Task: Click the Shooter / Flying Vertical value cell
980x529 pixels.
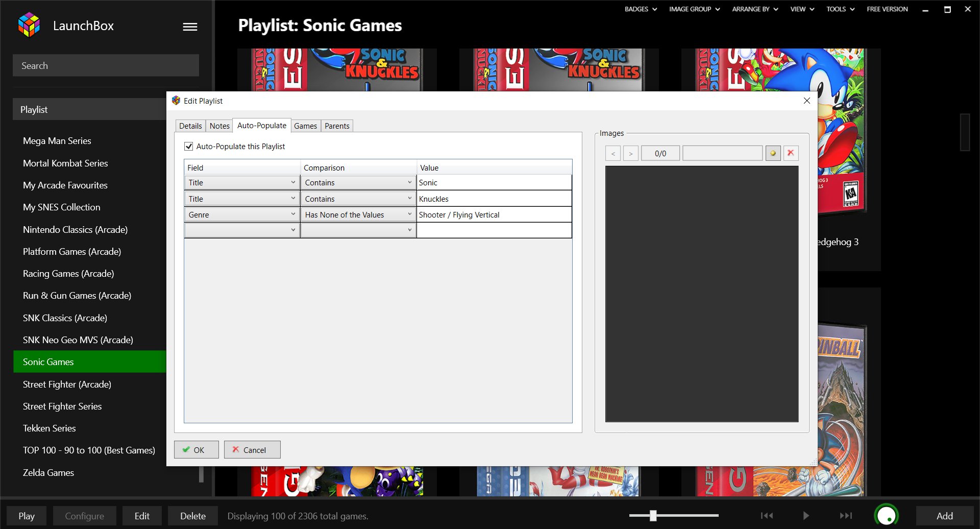Action: click(494, 214)
